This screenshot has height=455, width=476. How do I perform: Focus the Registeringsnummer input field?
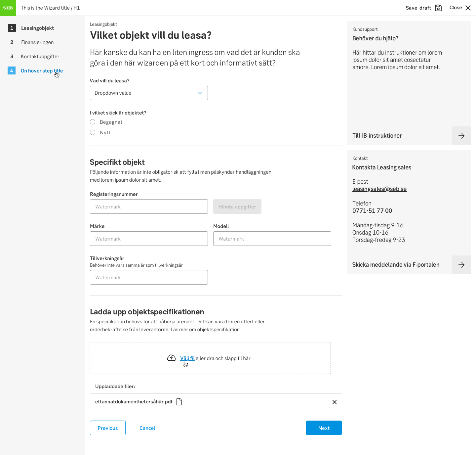point(149,206)
